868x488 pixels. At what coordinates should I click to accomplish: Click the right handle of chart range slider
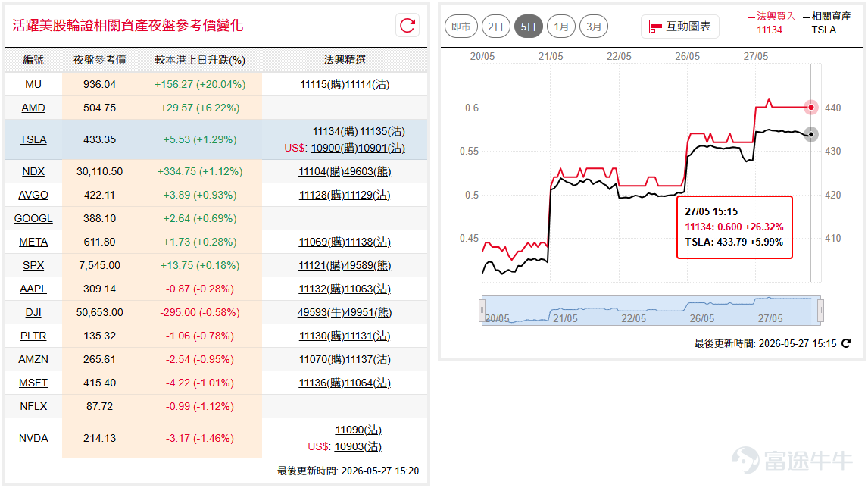pyautogui.click(x=820, y=310)
